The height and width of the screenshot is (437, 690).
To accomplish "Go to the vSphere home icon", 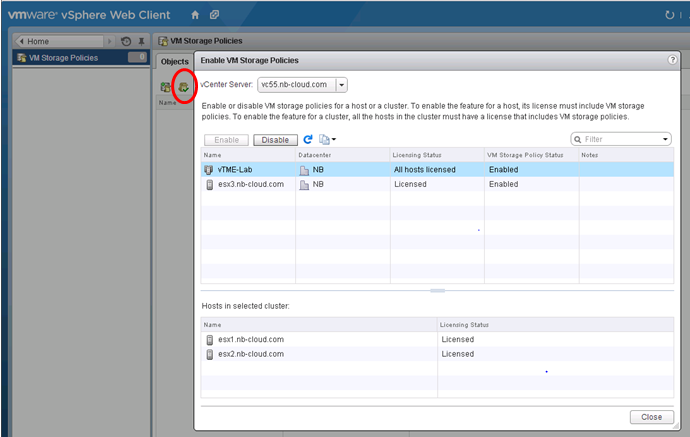I will pos(195,15).
